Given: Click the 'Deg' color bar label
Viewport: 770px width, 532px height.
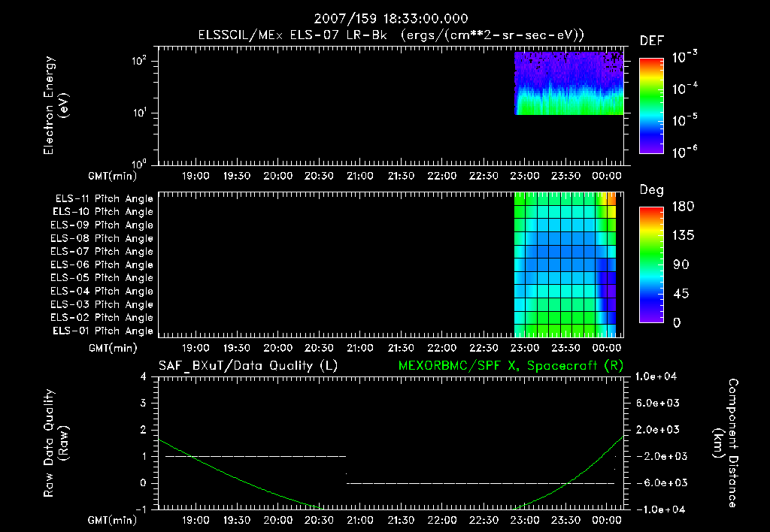Looking at the screenshot, I should click(x=652, y=190).
